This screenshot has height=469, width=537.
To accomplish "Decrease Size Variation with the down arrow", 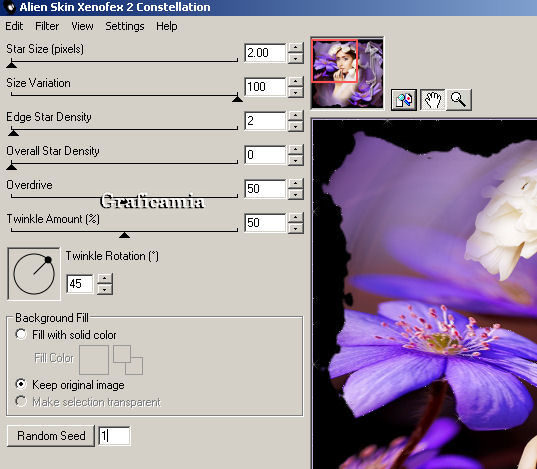I will click(x=296, y=92).
